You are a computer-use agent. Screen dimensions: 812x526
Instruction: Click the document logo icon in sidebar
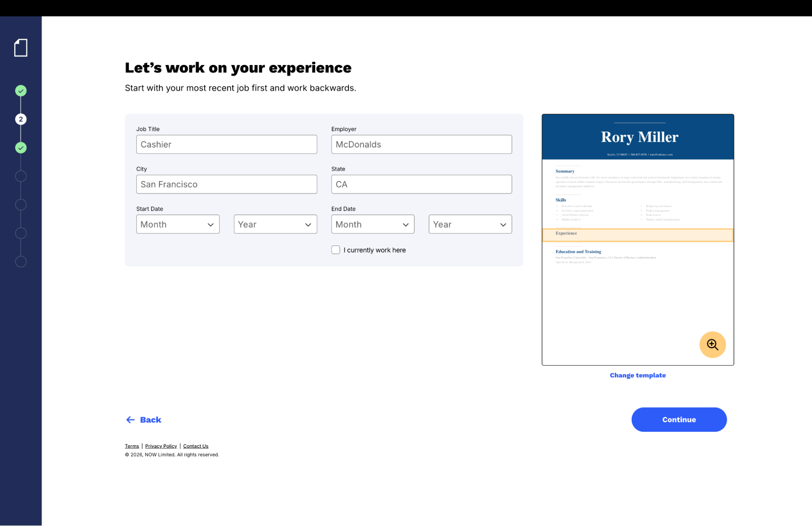tap(21, 48)
